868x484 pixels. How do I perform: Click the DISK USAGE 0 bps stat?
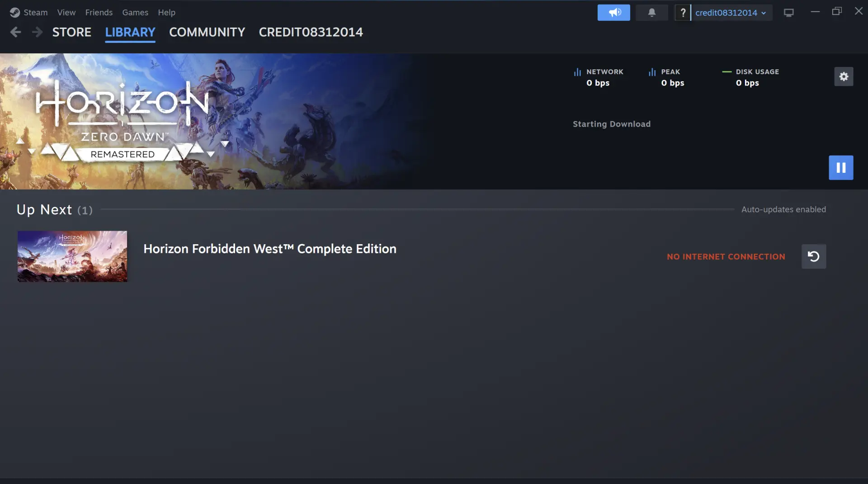751,77
